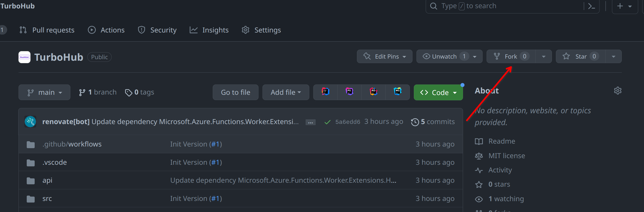644x212 pixels.
Task: Open the Security tab
Action: [x=157, y=30]
